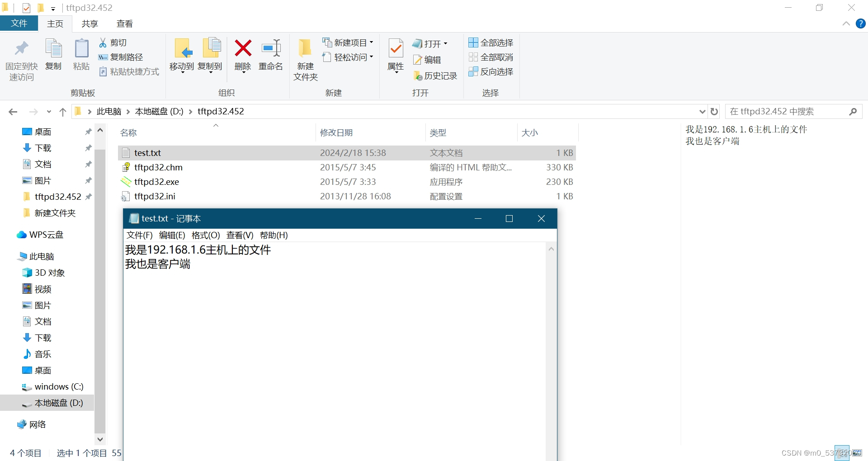Click the Pin to Quick Access icon
868x461 pixels.
click(21, 48)
